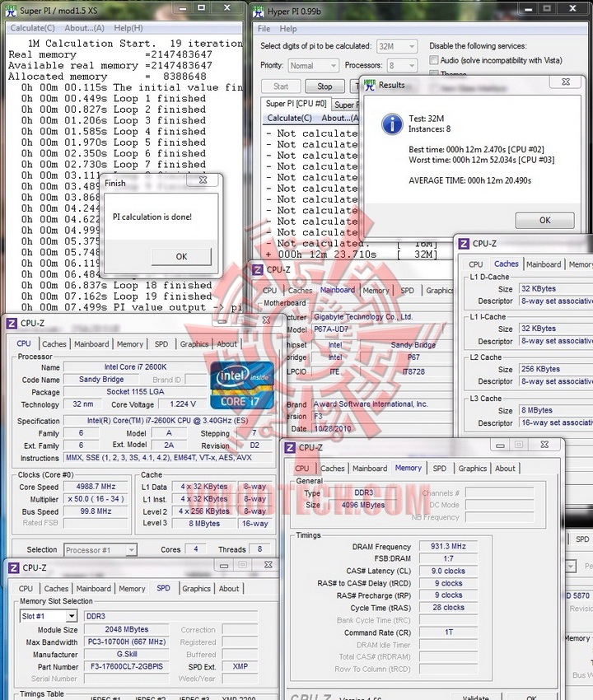Click the Intel Core i7 logo badge

tap(241, 386)
